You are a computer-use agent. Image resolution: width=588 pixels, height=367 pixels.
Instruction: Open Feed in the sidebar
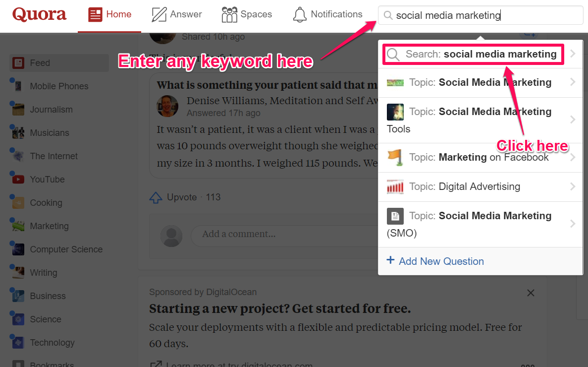tap(59, 63)
